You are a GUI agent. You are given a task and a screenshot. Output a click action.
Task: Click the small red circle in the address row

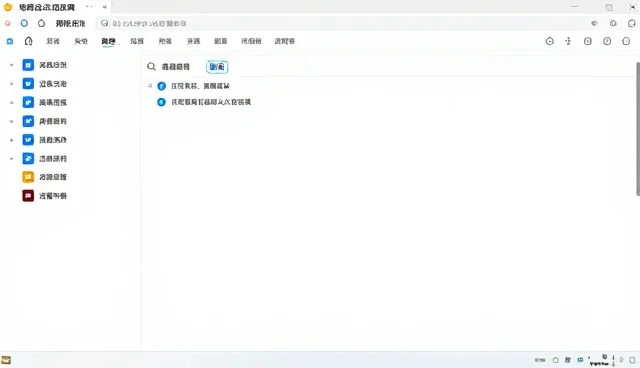click(x=8, y=23)
